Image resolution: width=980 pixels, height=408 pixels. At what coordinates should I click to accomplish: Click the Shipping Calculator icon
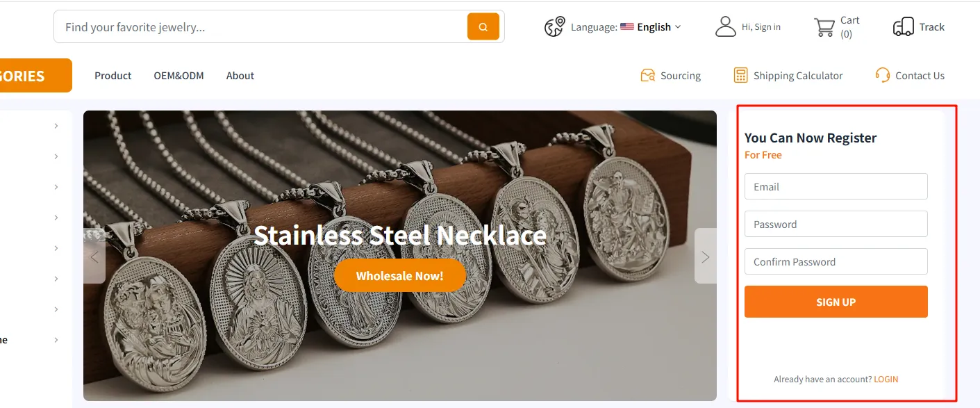[x=741, y=75]
